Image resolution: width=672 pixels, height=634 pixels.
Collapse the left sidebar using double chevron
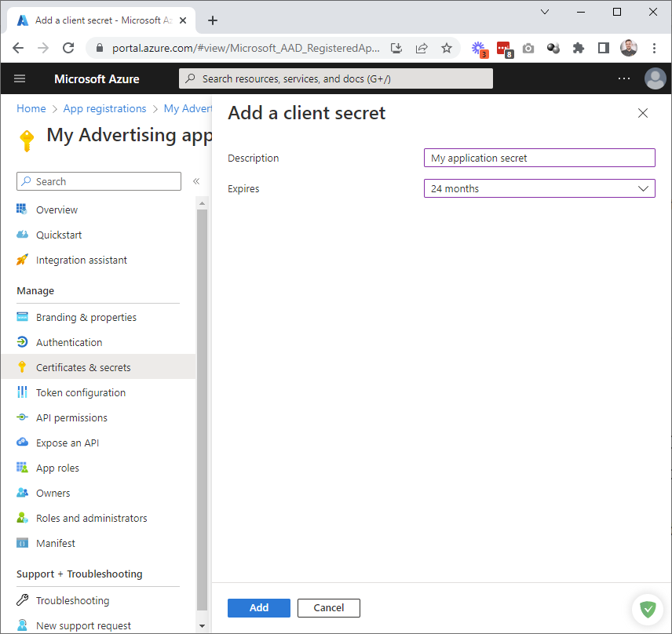pyautogui.click(x=196, y=181)
